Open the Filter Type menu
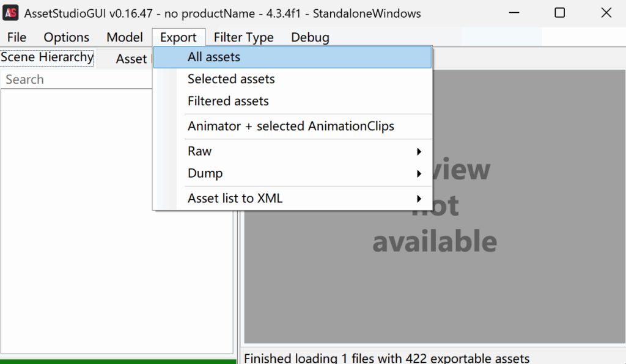 click(x=243, y=37)
